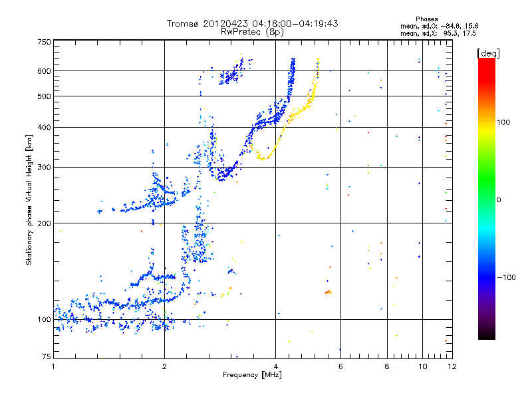Click the y-axis label '200'
Image resolution: width=532 pixels, height=399 pixels.
click(x=44, y=223)
